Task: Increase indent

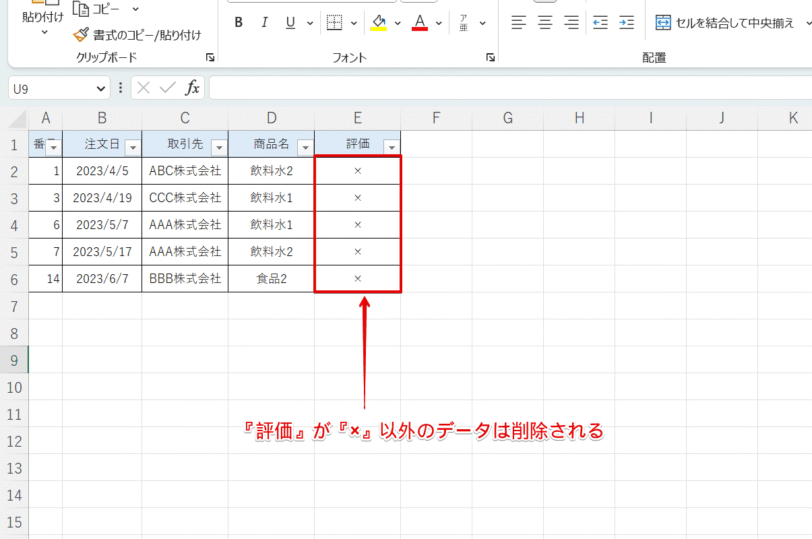Action: click(x=627, y=22)
